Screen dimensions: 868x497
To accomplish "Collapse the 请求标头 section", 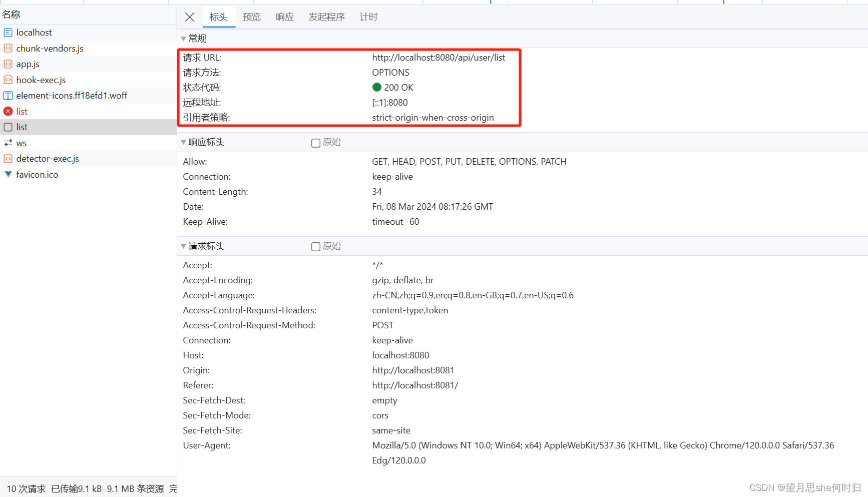I will tap(184, 246).
